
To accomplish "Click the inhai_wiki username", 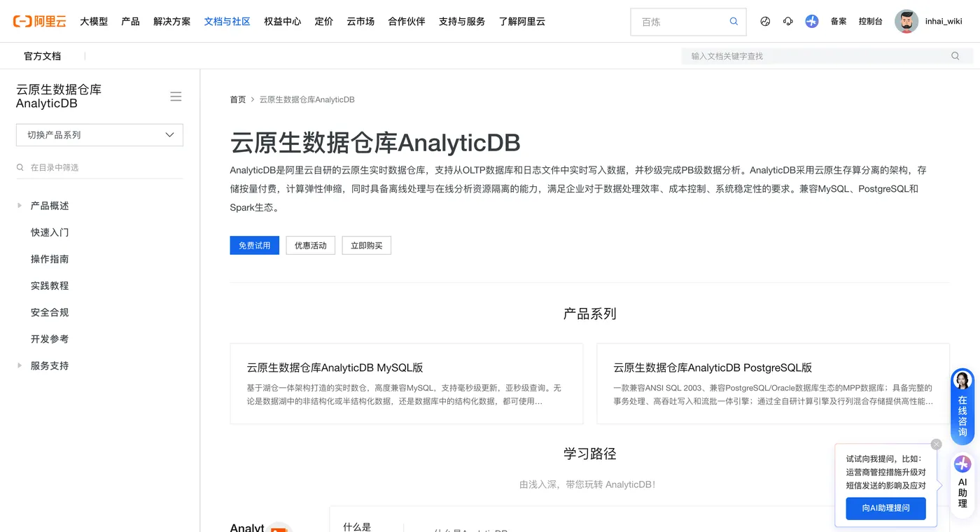I will coord(944,22).
